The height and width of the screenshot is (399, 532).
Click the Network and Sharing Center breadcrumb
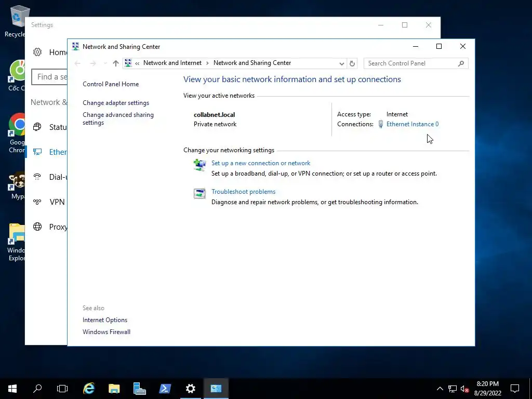pos(252,63)
